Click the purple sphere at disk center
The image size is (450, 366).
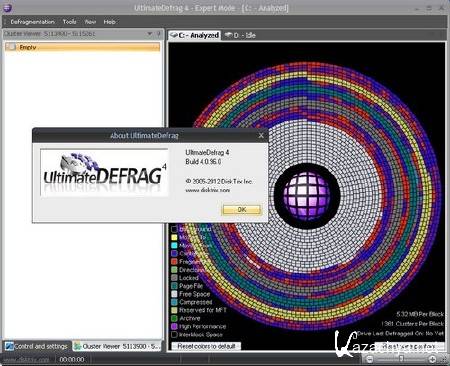pyautogui.click(x=307, y=195)
